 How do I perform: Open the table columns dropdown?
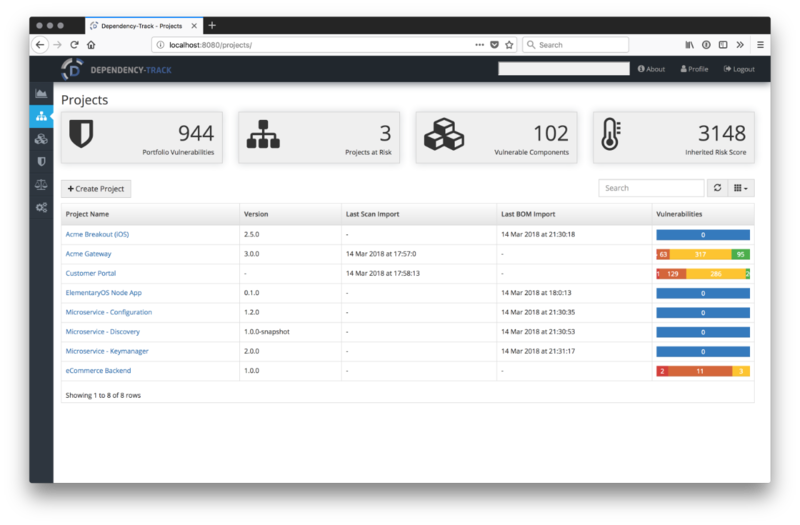click(741, 188)
